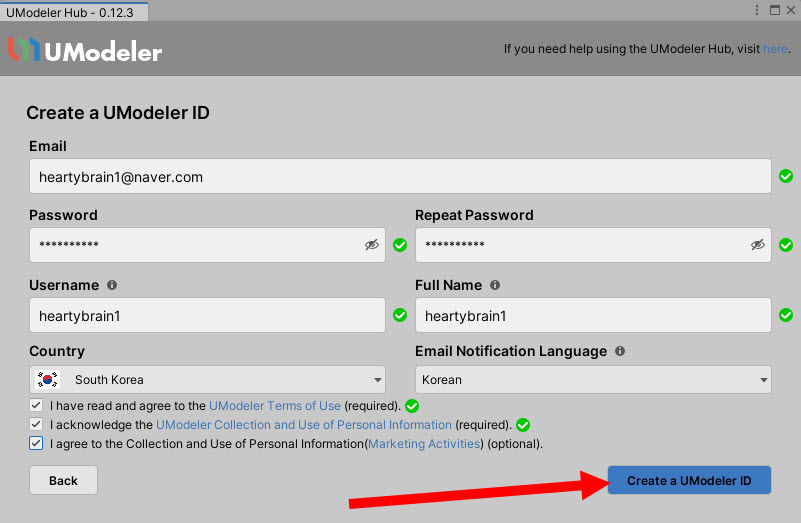Click the 'Email Notification Language' label
Screen dimensions: 801x523
(x=511, y=351)
